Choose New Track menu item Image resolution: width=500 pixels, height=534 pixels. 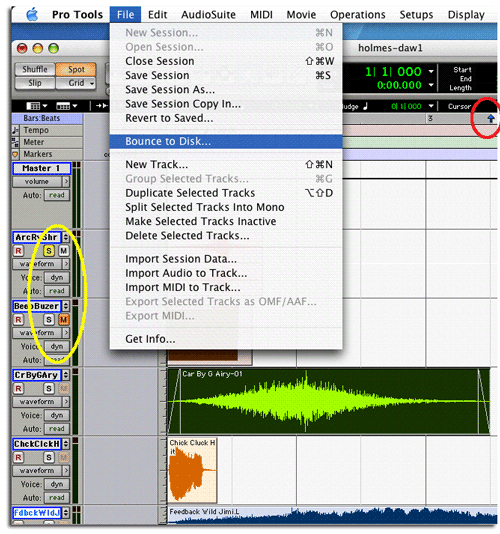tap(226, 164)
